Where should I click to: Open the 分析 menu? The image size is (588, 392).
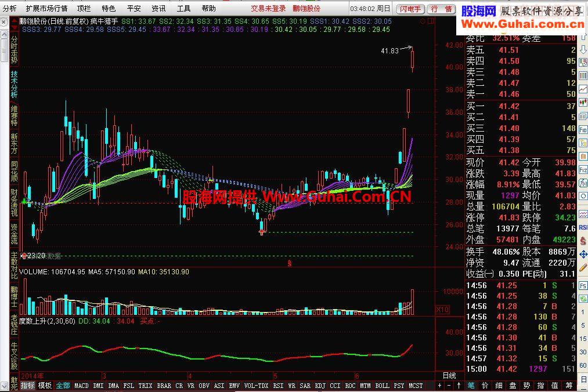[x=10, y=8]
